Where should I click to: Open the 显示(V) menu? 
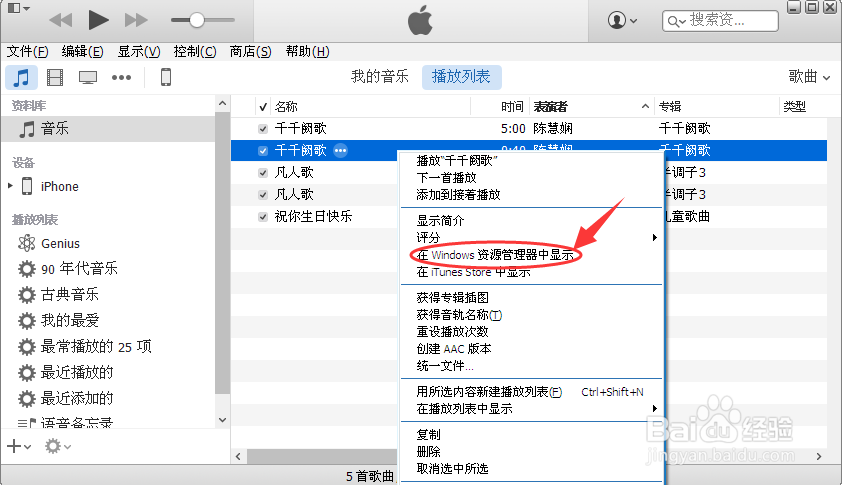point(139,52)
